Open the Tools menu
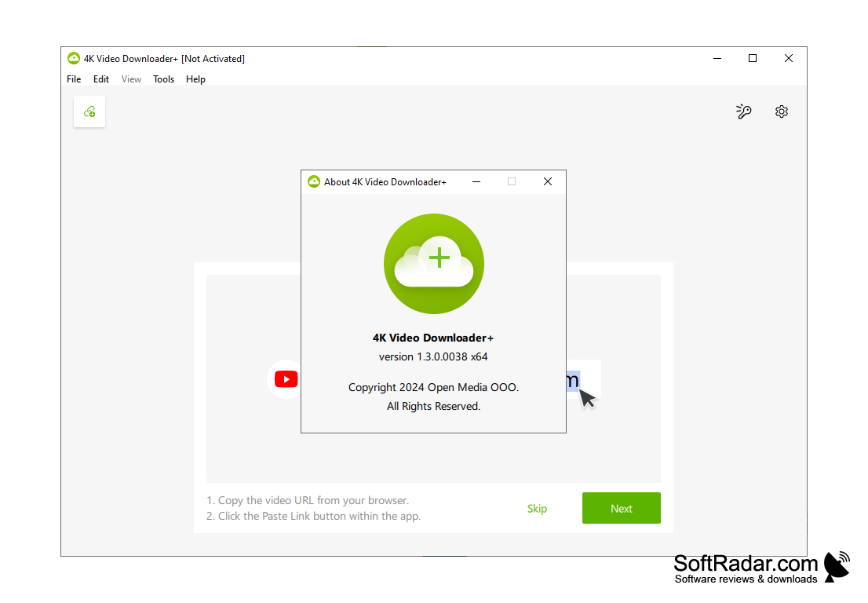 [x=163, y=79]
